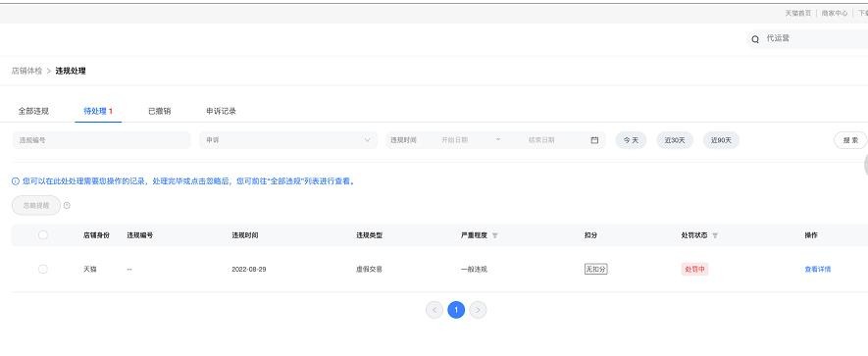Click the 近90天 quick filter
Viewport: 868px width, 356px height.
(721, 140)
